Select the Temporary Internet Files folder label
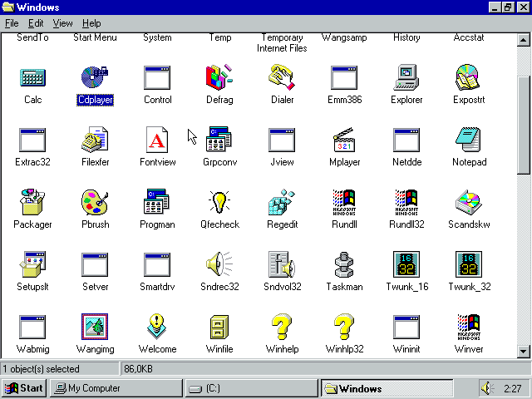 282,42
